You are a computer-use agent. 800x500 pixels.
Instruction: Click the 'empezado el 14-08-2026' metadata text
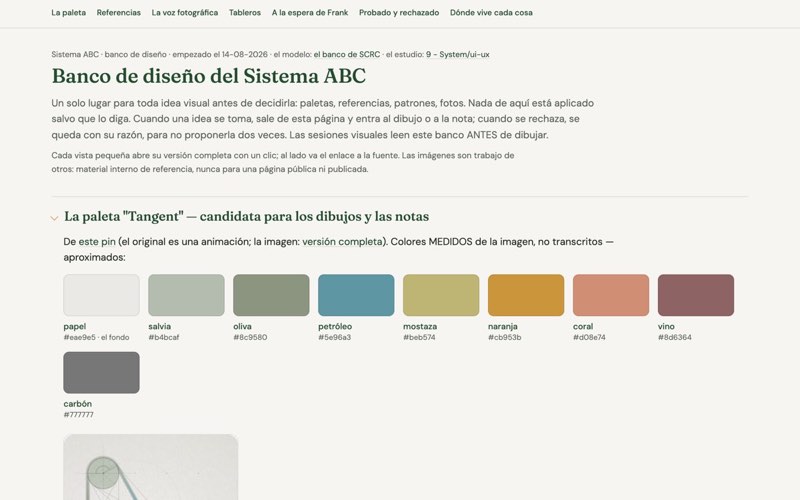coord(220,55)
